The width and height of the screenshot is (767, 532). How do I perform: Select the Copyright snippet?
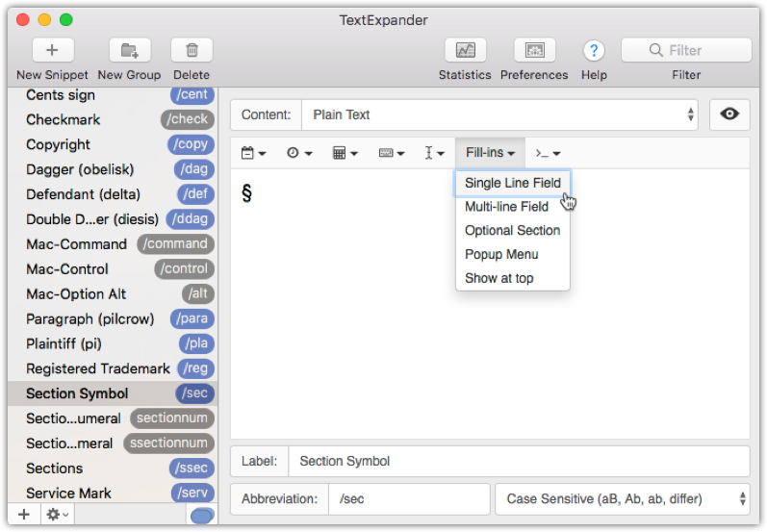click(113, 144)
